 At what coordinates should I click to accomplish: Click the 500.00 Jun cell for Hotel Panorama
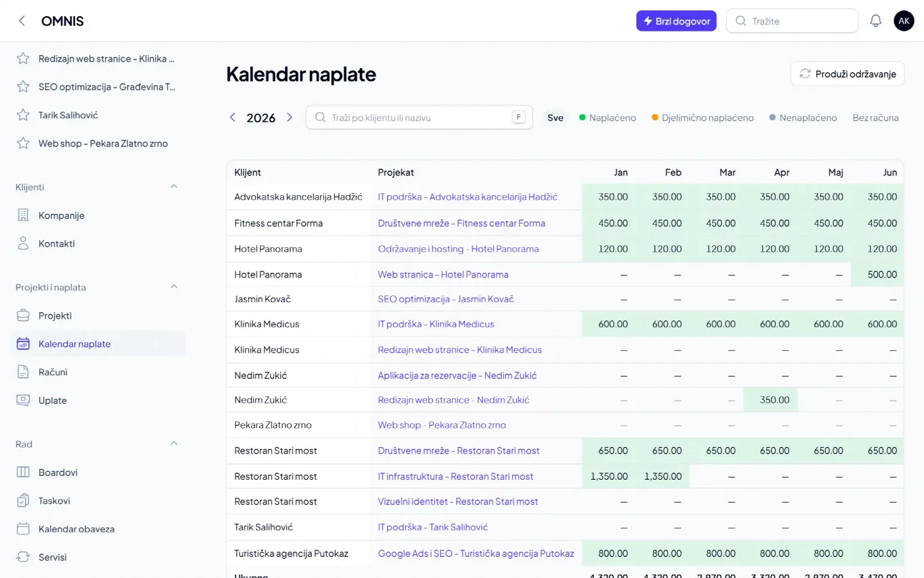point(877,275)
